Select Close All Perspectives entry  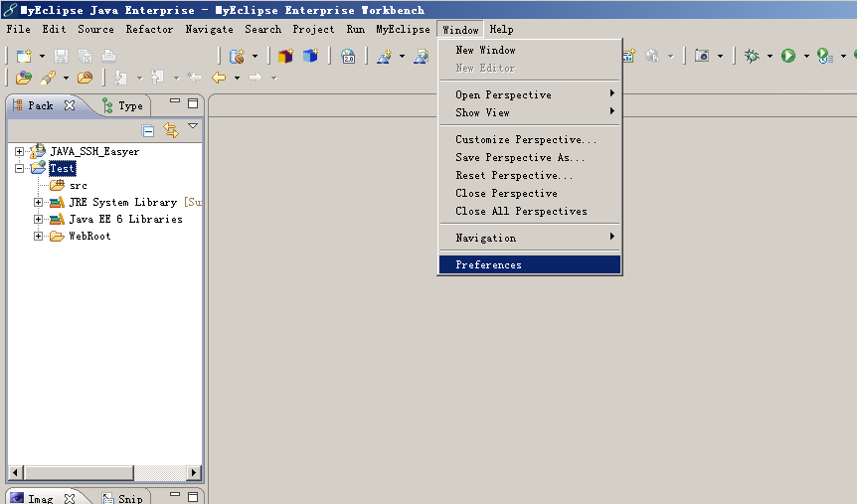pyautogui.click(x=530, y=211)
